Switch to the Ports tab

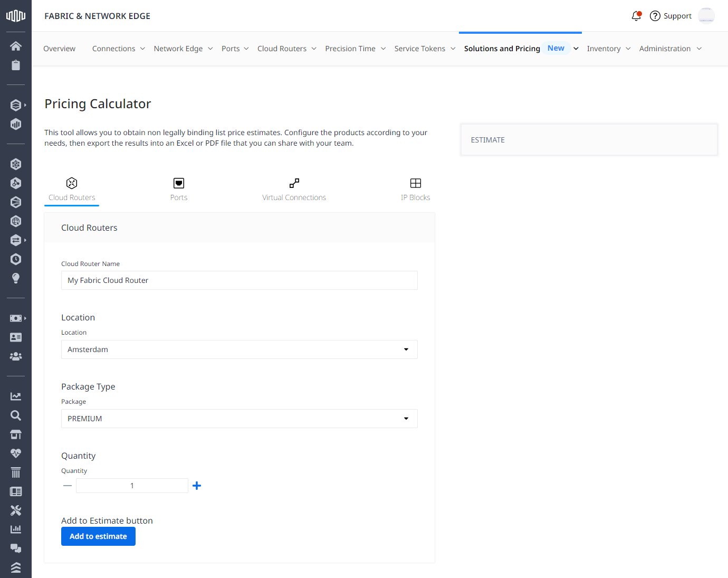click(179, 189)
